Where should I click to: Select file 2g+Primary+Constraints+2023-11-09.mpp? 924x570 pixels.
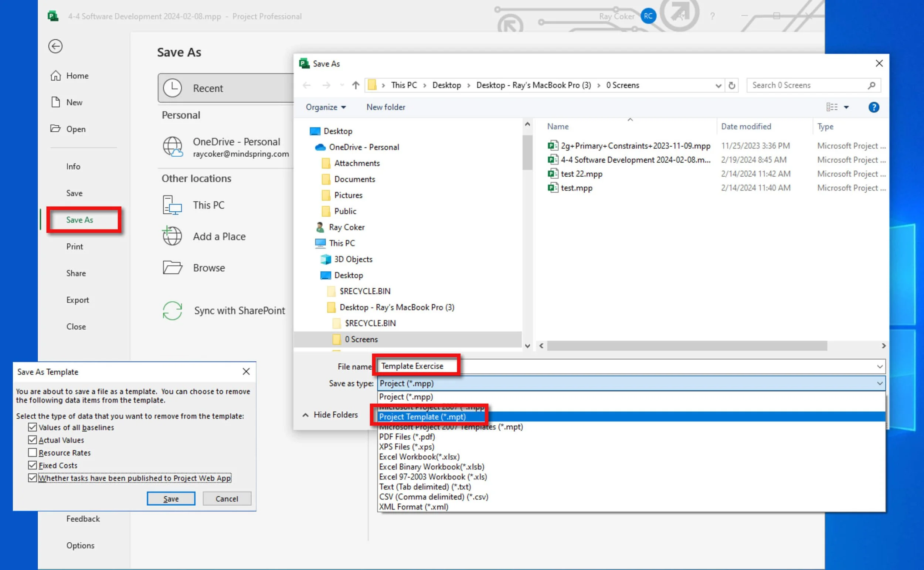[x=629, y=146]
